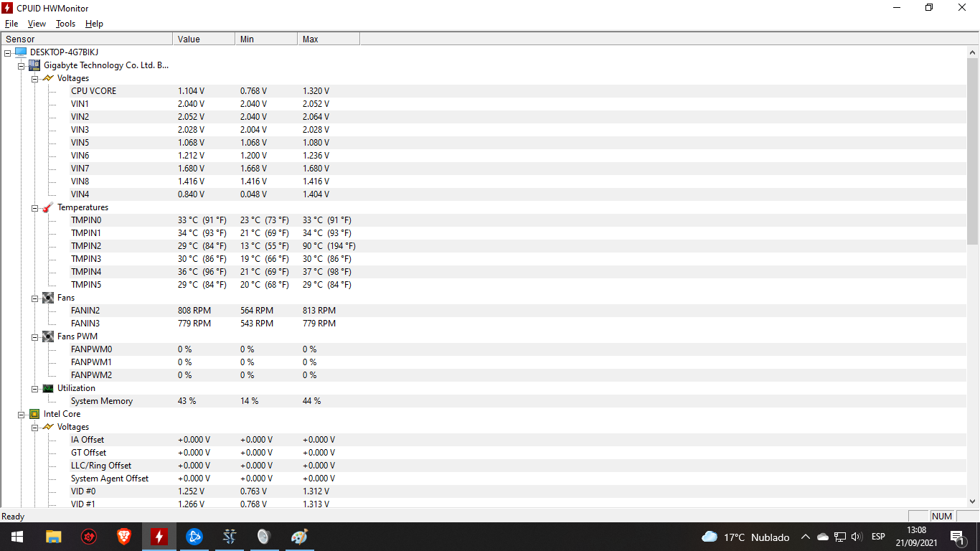Click the 43 % System Memory value
Image resolution: width=980 pixels, height=551 pixels.
click(187, 401)
